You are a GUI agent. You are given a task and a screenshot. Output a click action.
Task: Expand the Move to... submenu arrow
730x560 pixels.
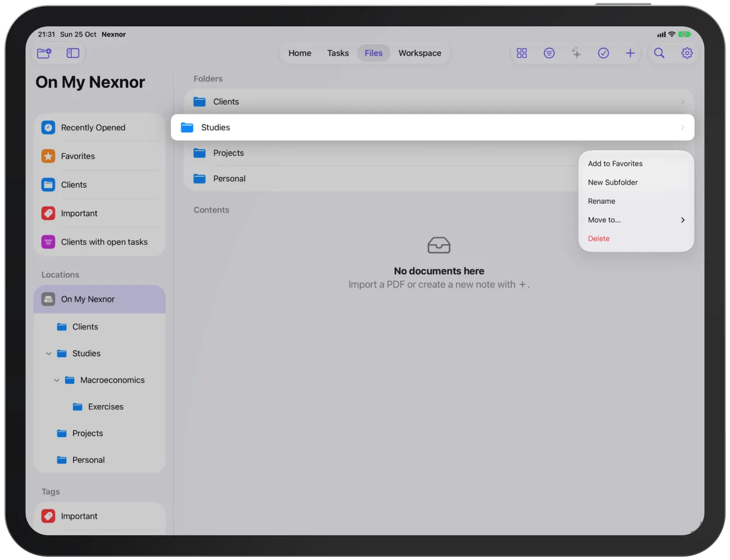[683, 220]
